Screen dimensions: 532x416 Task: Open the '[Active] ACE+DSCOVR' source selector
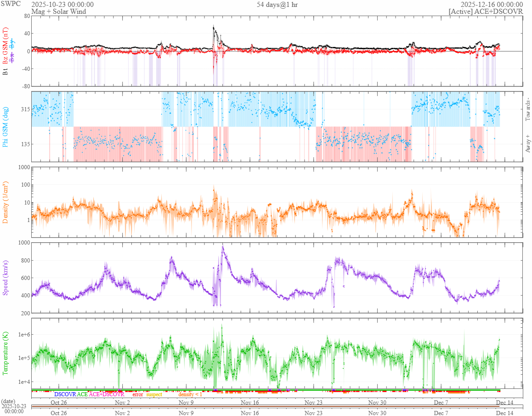tap(486, 11)
